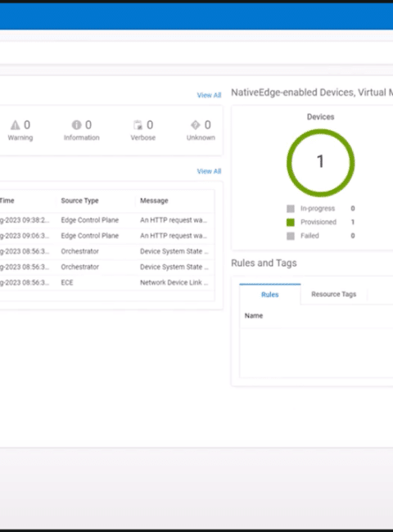The height and width of the screenshot is (532, 393).
Task: Open the Network Device Link message
Action: (174, 282)
